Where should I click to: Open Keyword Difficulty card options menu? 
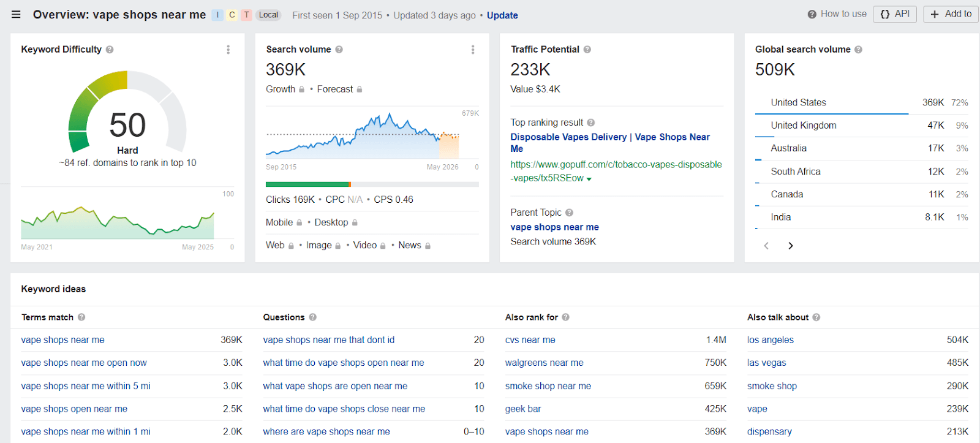click(228, 50)
